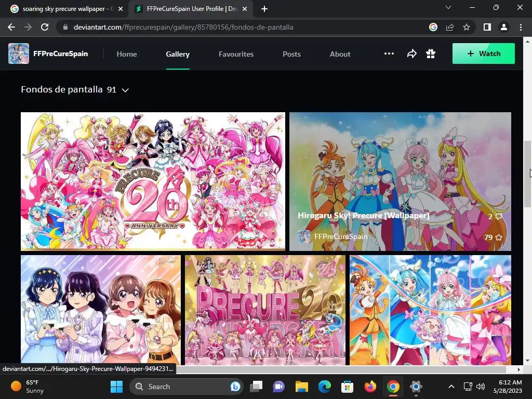Open profile more options ellipsis
This screenshot has height=399, width=532.
(389, 54)
